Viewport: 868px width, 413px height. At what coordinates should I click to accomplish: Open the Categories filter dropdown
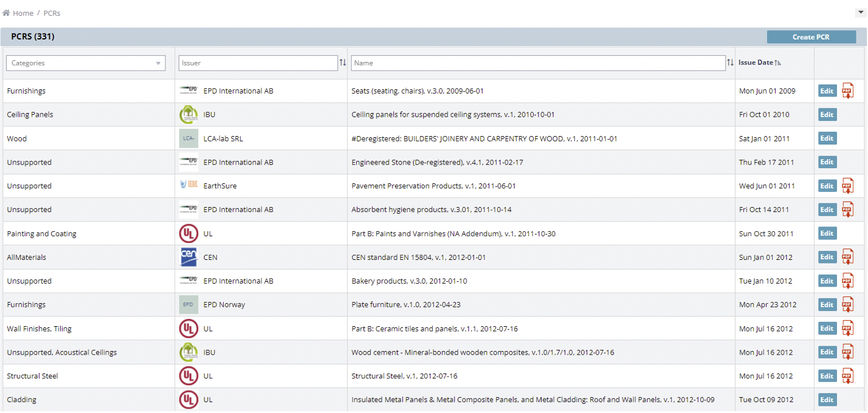pyautogui.click(x=86, y=63)
